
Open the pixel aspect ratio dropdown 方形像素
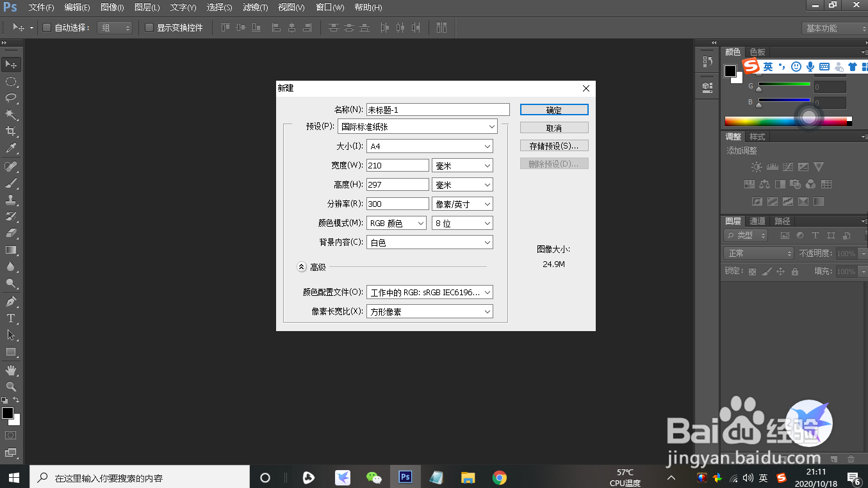click(x=429, y=311)
